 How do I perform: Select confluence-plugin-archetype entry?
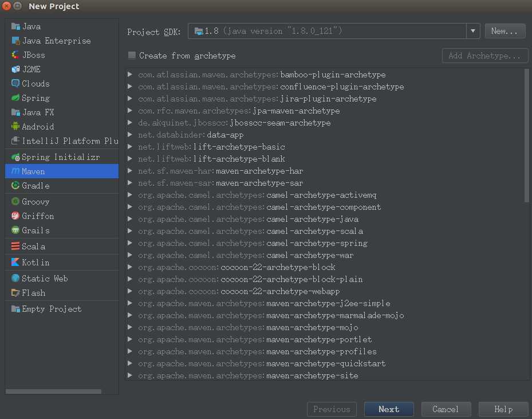271,87
